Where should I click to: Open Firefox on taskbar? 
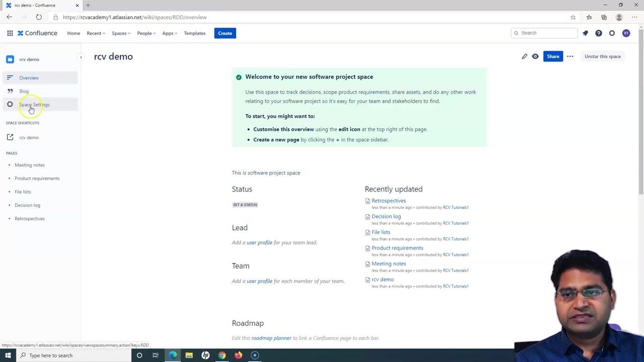pos(238,355)
